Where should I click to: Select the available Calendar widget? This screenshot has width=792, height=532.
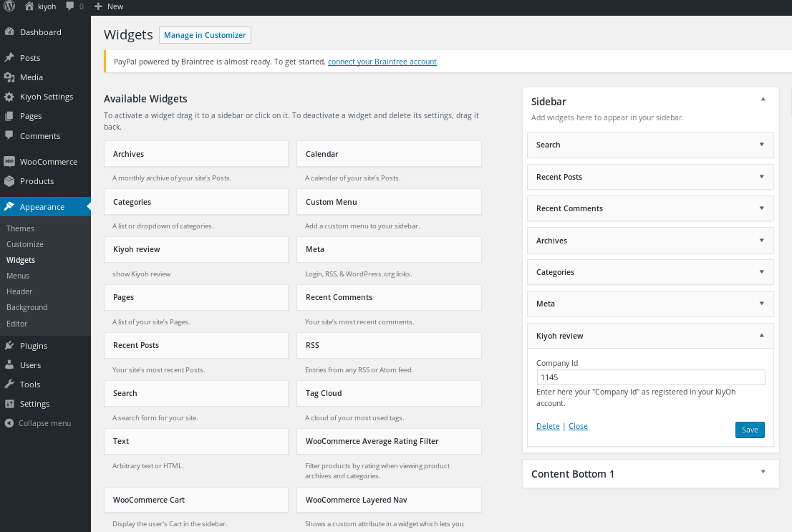389,154
